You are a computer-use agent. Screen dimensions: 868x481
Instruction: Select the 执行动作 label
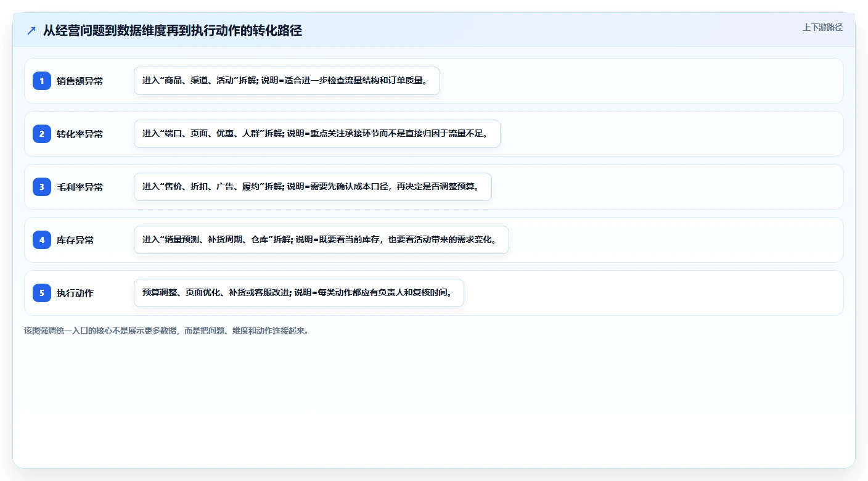[x=75, y=293]
